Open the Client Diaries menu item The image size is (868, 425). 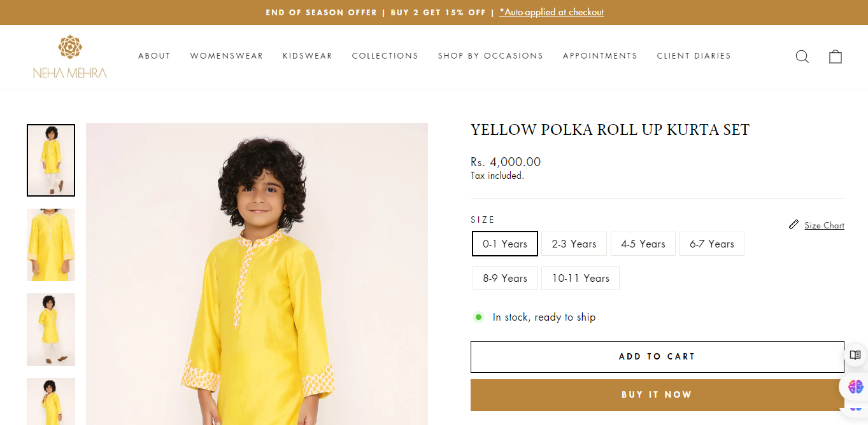[x=694, y=56]
